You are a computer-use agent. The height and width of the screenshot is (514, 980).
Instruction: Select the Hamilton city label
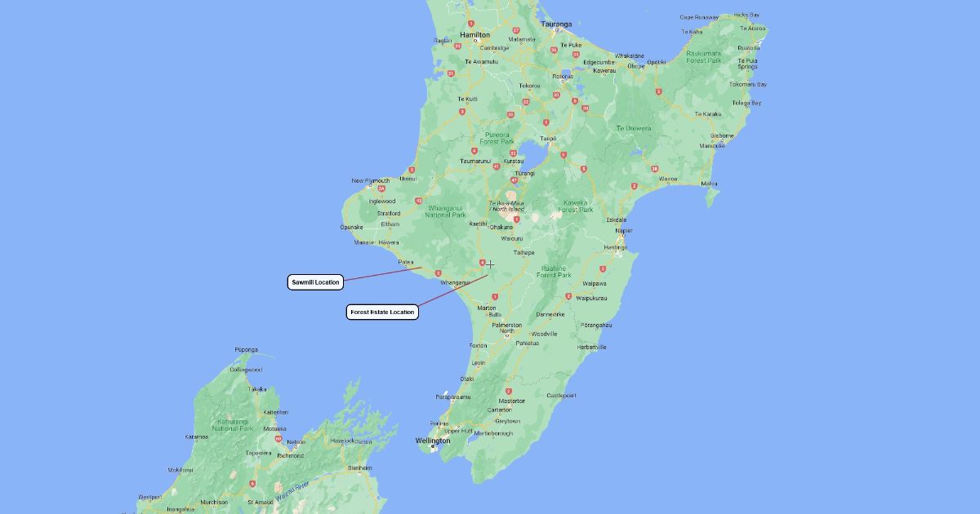pyautogui.click(x=474, y=35)
